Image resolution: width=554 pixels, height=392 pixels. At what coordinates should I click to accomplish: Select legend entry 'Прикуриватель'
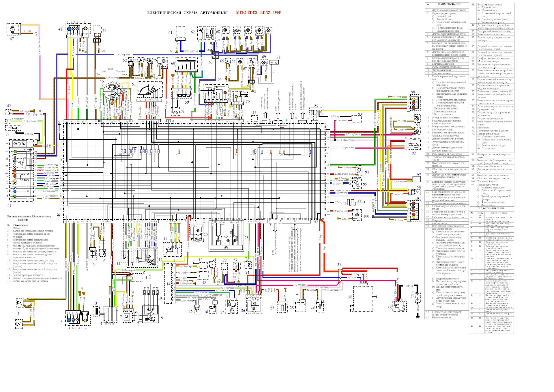(x=486, y=110)
